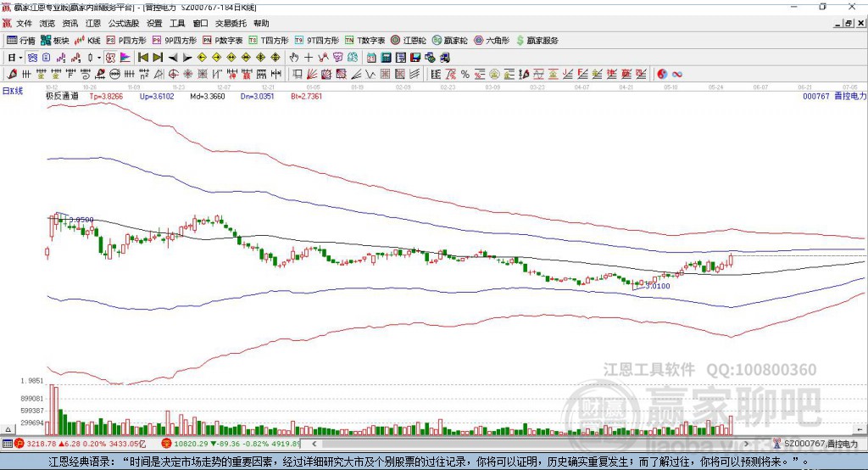
Task: Click the horizontal scrollbar left arrow
Action: click(314, 444)
